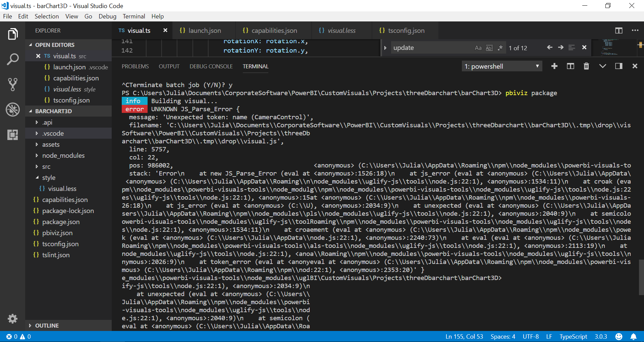This screenshot has width=644, height=342.
Task: Open the File menu
Action: (x=8, y=16)
